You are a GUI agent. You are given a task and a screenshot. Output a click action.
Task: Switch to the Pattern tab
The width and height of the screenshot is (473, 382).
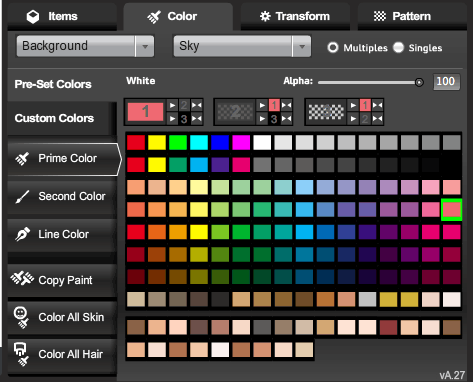[412, 16]
